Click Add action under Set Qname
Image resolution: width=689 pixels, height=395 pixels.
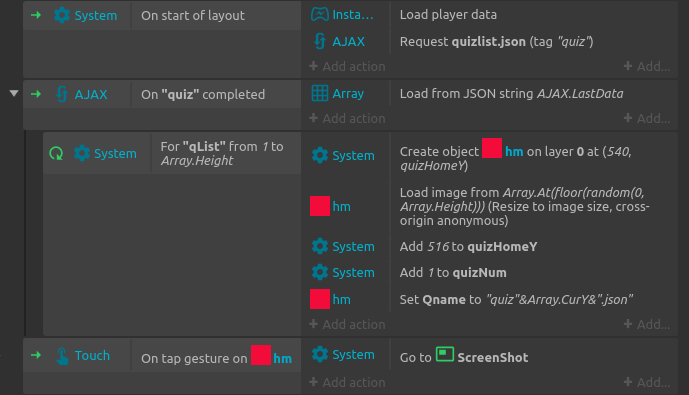coord(347,324)
